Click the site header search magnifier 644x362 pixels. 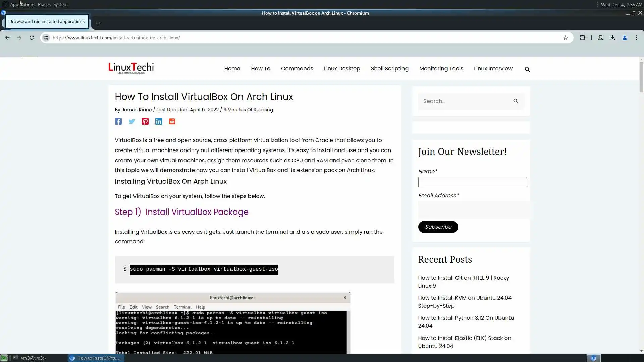[527, 69]
